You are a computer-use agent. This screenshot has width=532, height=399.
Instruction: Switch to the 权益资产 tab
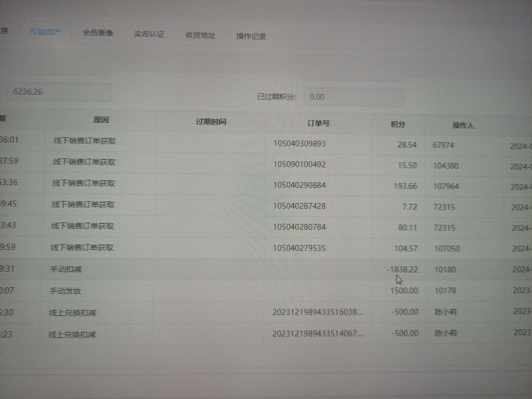click(45, 32)
